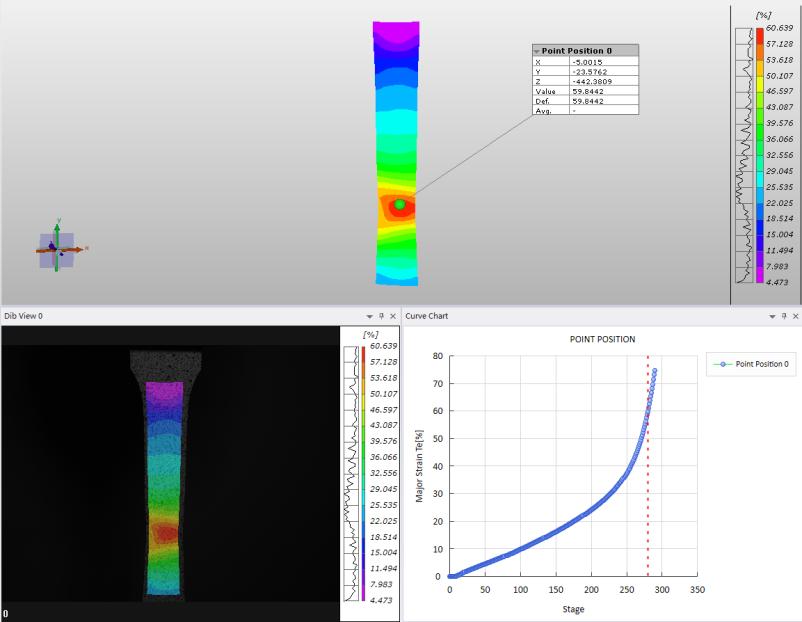Image resolution: width=802 pixels, height=622 pixels.
Task: Click the Value row in Point Position table
Action: click(x=585, y=91)
